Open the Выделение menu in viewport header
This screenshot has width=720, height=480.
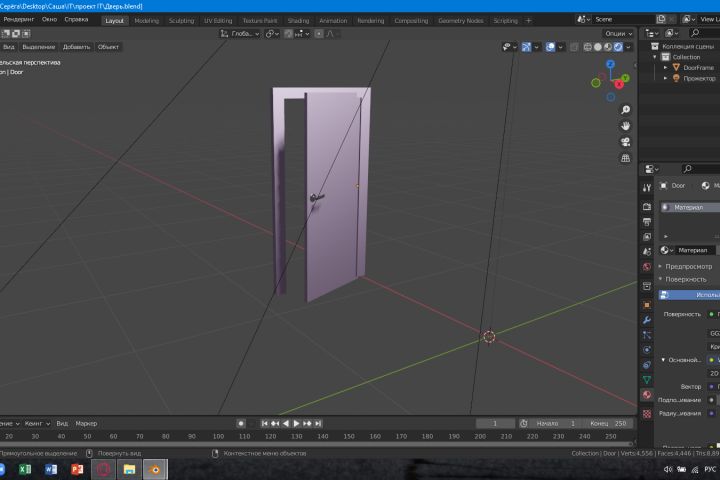point(39,47)
